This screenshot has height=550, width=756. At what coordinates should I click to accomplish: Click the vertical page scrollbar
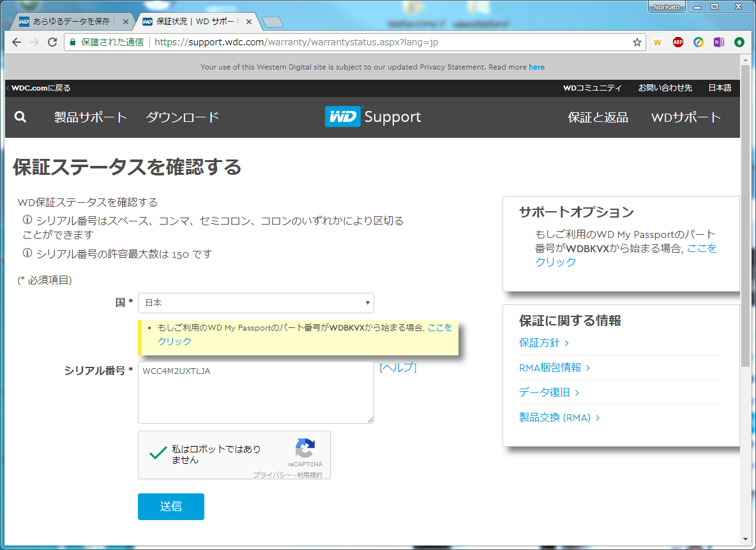pyautogui.click(x=745, y=216)
